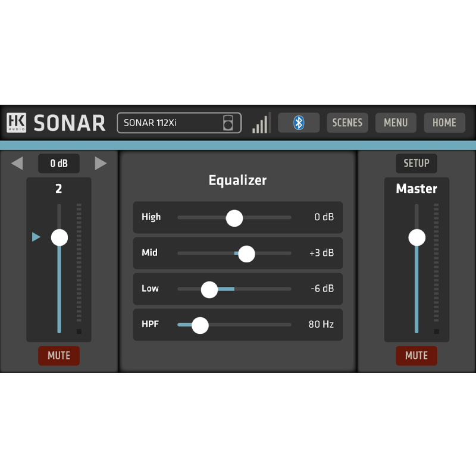476x476 pixels.
Task: Click the High EQ slider knob
Action: point(234,218)
